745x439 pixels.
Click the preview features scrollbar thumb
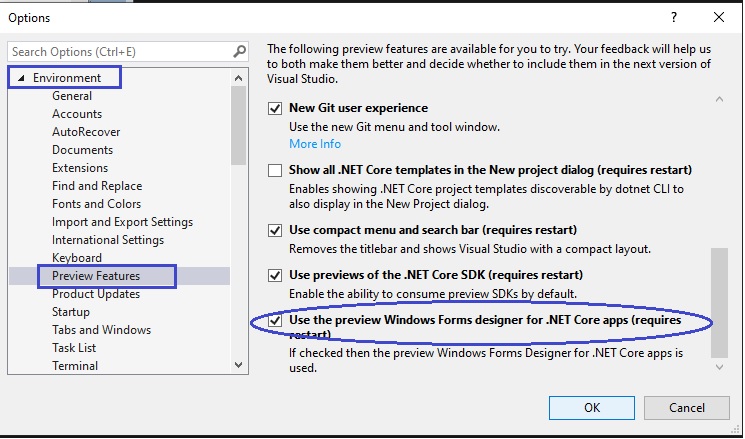pyautogui.click(x=719, y=302)
